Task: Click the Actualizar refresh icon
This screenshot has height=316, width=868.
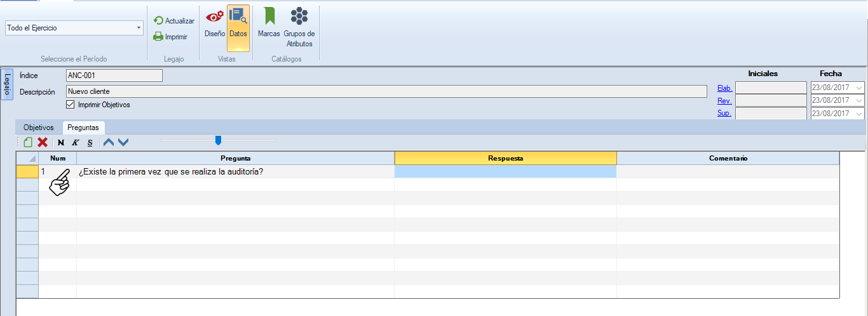Action: click(159, 21)
